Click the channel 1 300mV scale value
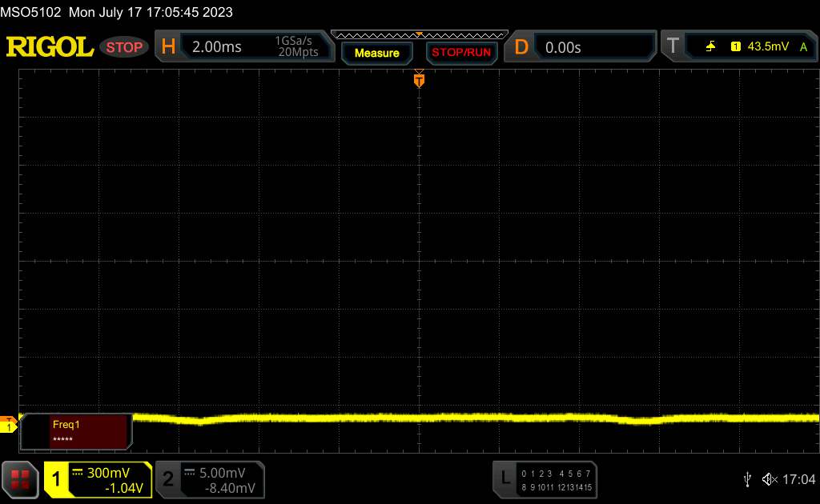820x504 pixels. tap(108, 473)
